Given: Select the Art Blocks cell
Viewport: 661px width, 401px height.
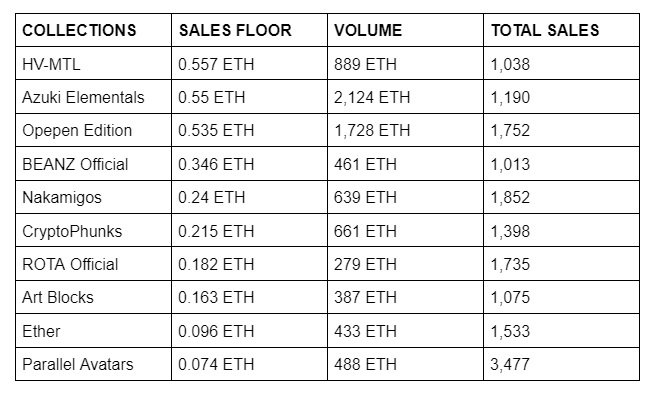Looking at the screenshot, I should point(57,298).
